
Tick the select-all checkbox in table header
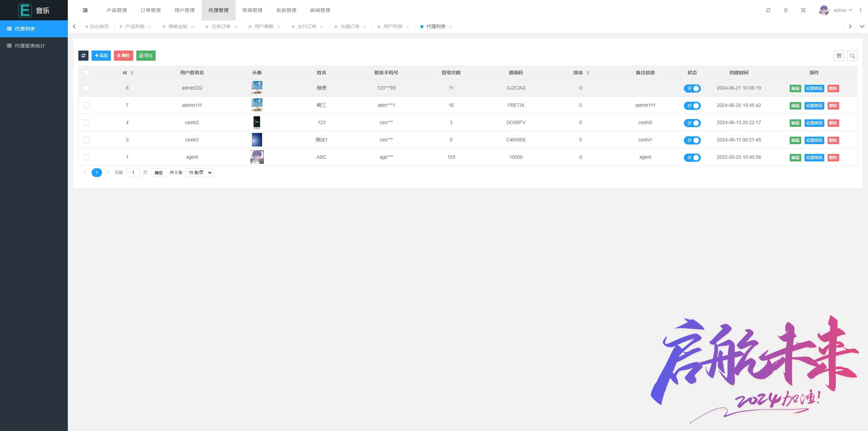(87, 73)
